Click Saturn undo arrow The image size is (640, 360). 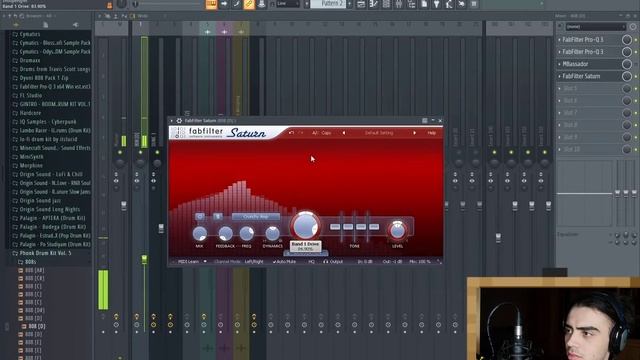(291, 133)
